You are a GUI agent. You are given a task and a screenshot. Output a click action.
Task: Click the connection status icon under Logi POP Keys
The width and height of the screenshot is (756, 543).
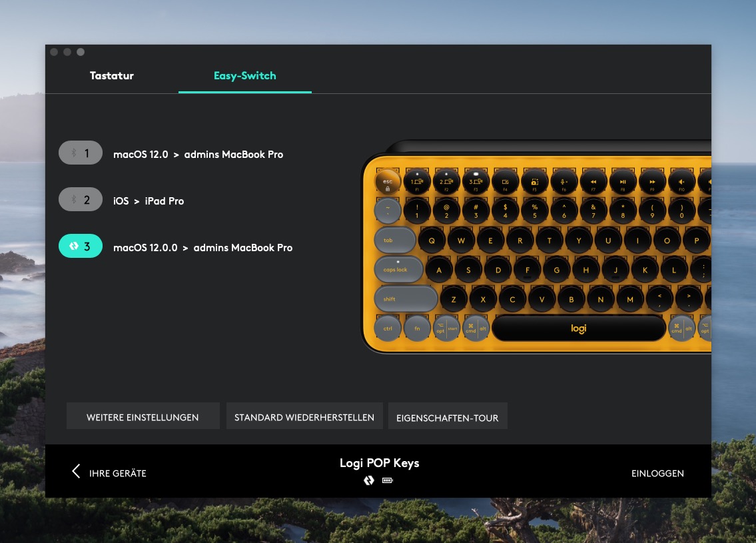point(369,480)
